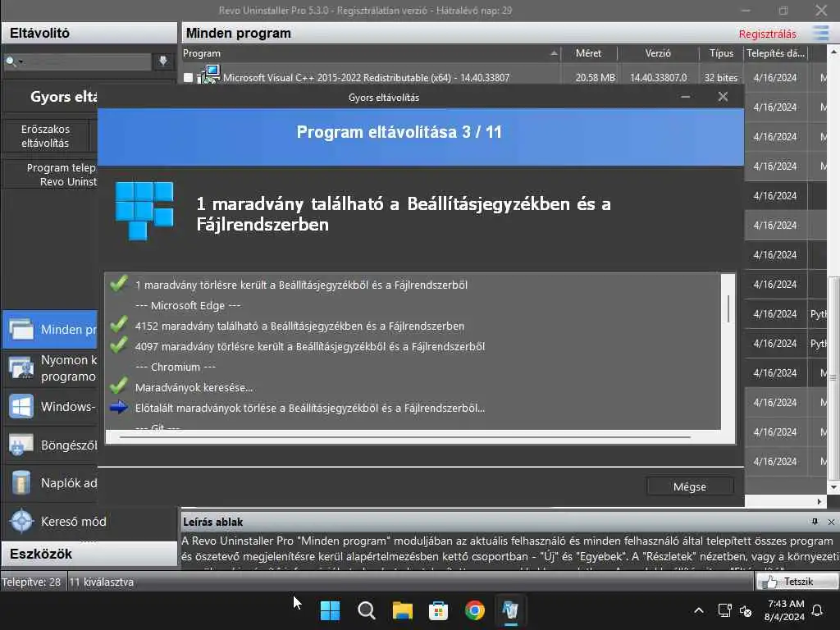
Task: Click the network tray icon
Action: tap(724, 610)
